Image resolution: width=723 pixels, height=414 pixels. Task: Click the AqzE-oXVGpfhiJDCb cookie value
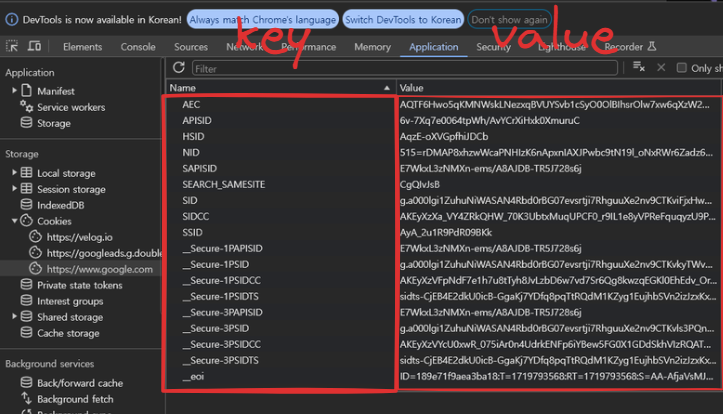[444, 136]
